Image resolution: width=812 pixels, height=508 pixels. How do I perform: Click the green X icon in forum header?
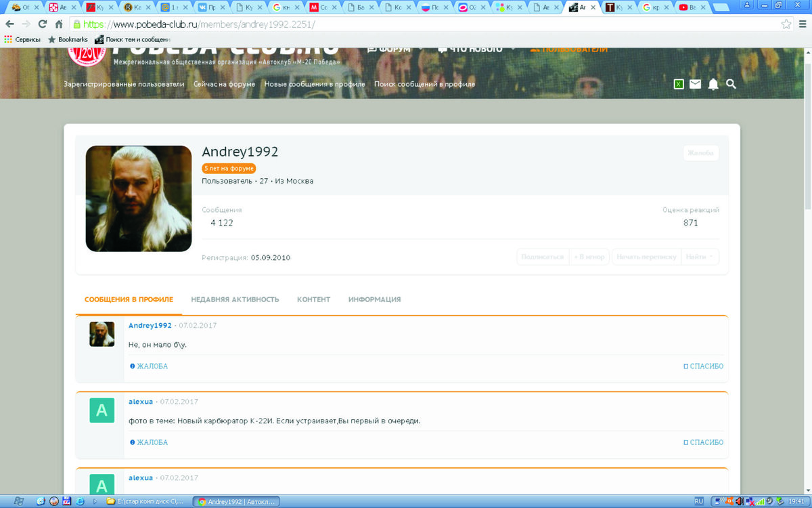678,85
